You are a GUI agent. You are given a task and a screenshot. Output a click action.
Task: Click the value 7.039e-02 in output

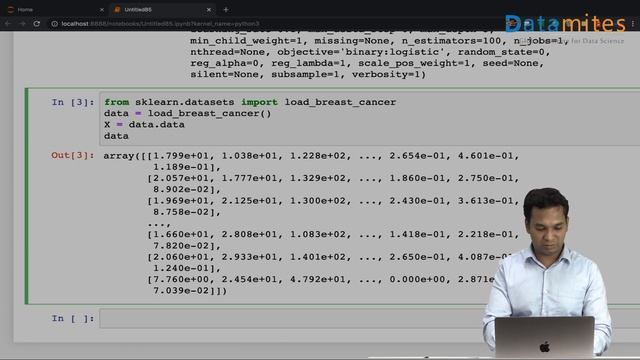coord(181,291)
